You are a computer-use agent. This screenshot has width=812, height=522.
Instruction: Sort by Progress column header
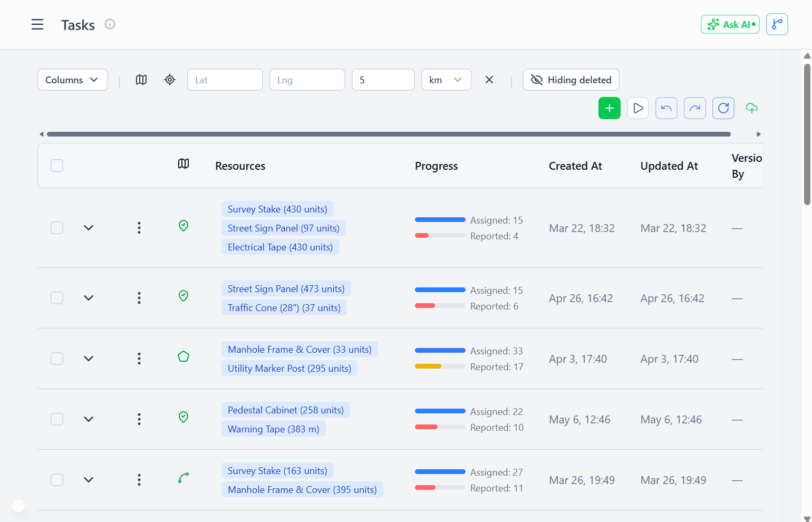437,166
